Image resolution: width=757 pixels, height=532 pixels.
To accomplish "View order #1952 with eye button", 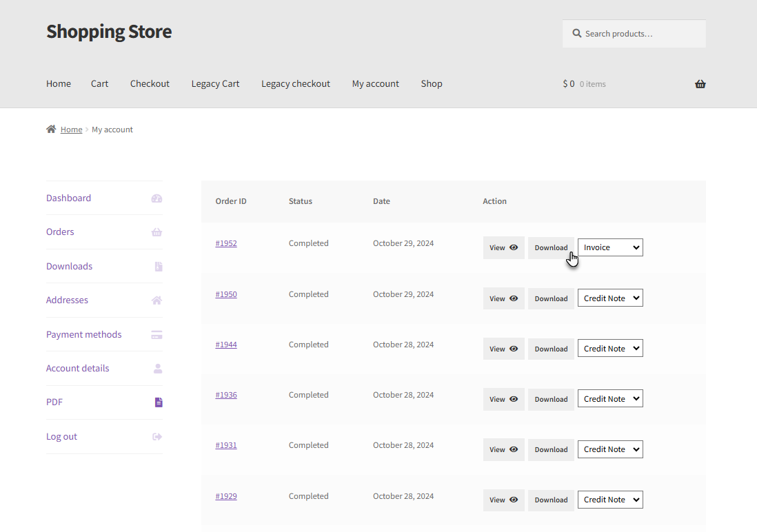I will 503,247.
